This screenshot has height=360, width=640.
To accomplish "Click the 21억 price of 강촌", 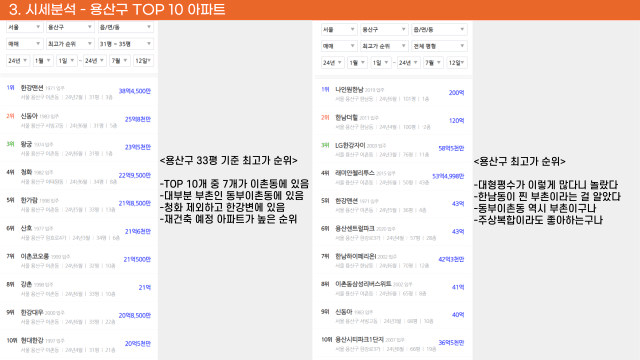I will click(144, 287).
